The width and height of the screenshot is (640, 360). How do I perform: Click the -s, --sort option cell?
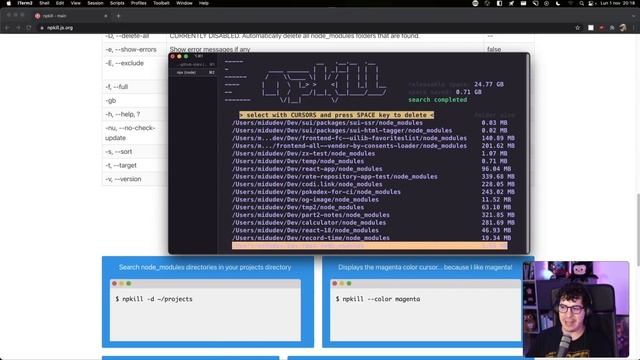pyautogui.click(x=134, y=151)
